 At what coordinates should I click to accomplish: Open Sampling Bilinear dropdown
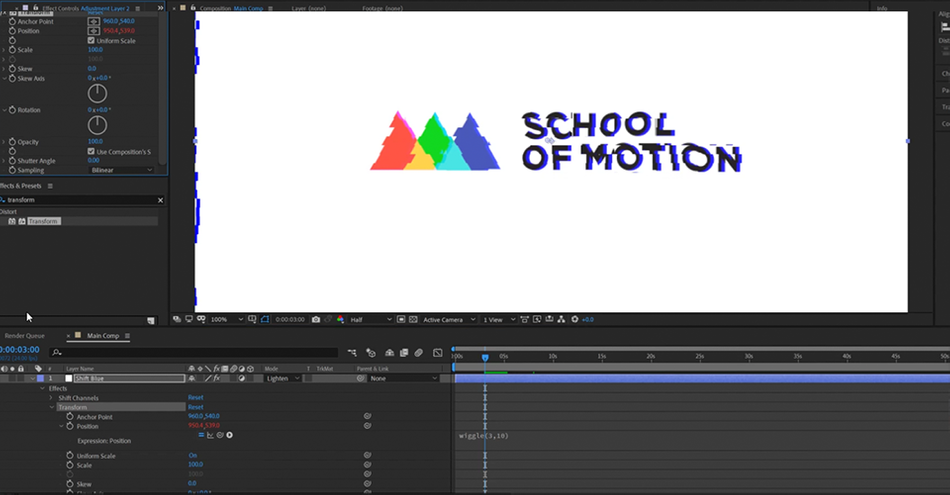pos(121,170)
